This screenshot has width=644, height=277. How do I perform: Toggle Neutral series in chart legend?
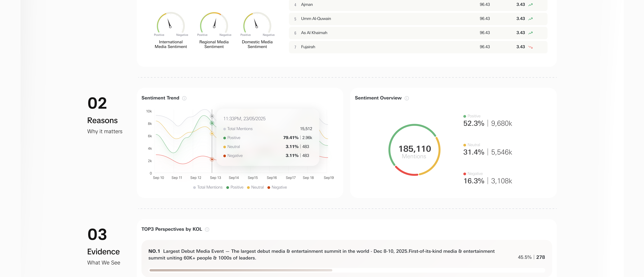tap(255, 187)
